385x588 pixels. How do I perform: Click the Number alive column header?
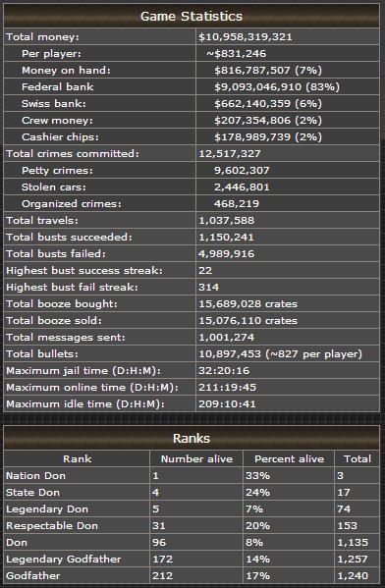(x=196, y=459)
